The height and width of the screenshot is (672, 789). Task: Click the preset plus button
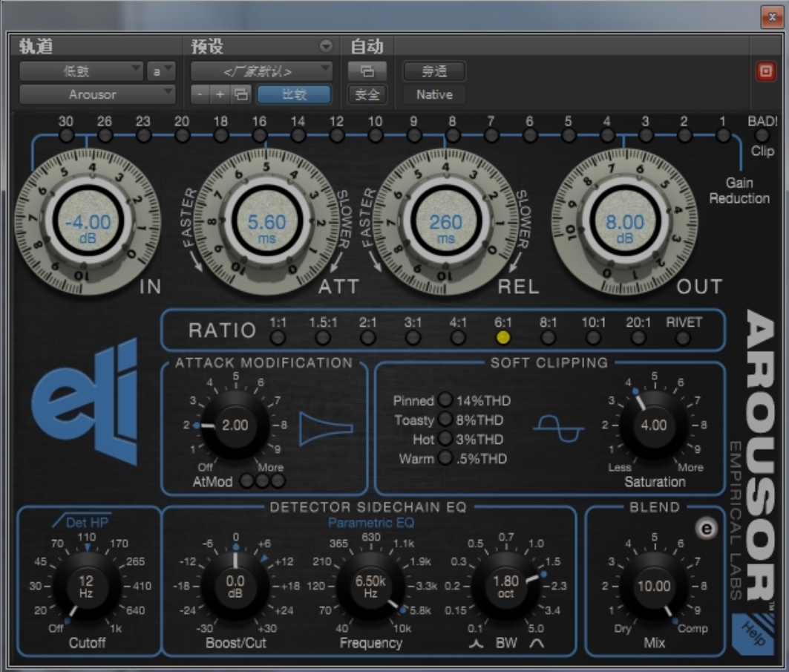[220, 94]
